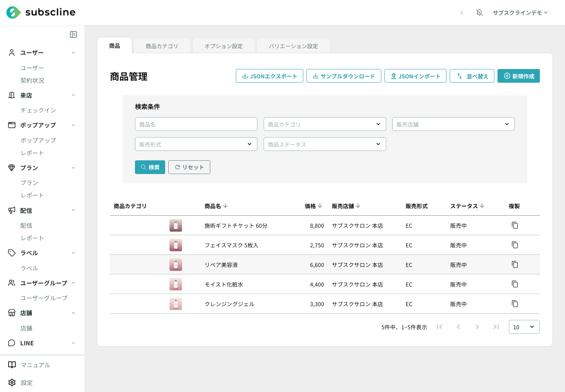Collapse the 来店 sidebar section

point(73,95)
